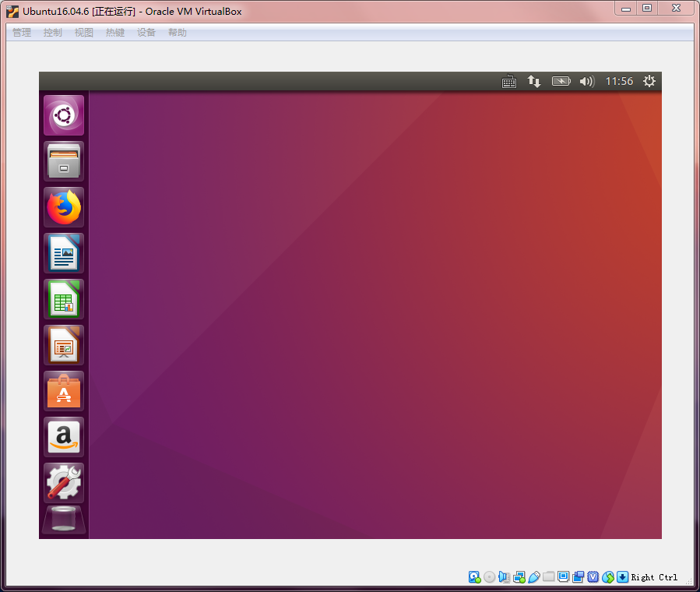Open System Settings wrench icon

[64, 483]
